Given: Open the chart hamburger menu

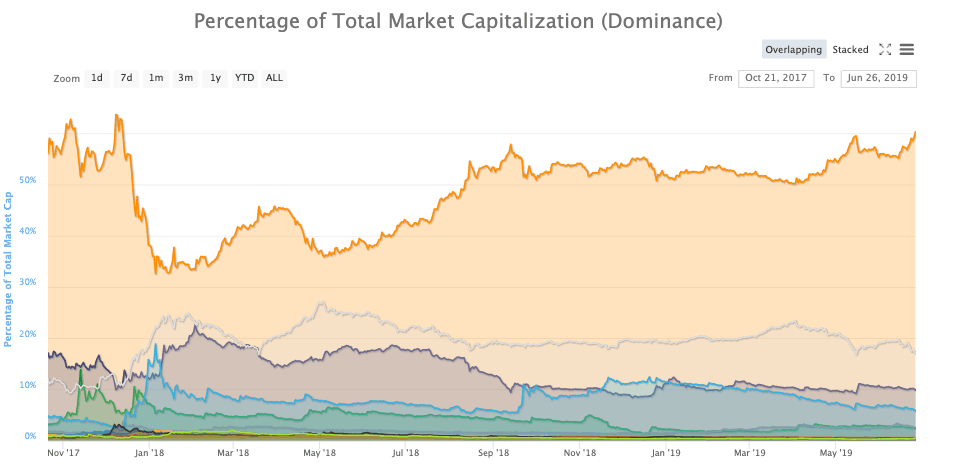Looking at the screenshot, I should click(907, 49).
